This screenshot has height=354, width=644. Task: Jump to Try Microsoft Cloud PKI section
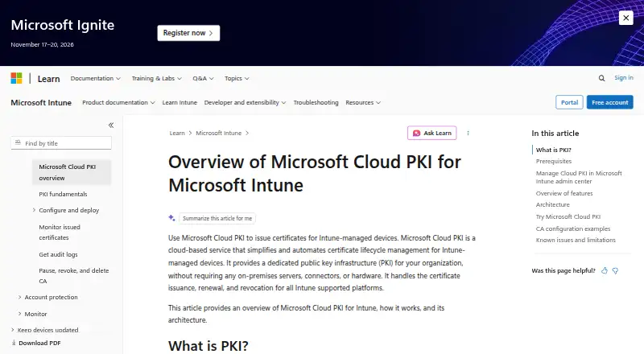click(x=568, y=217)
